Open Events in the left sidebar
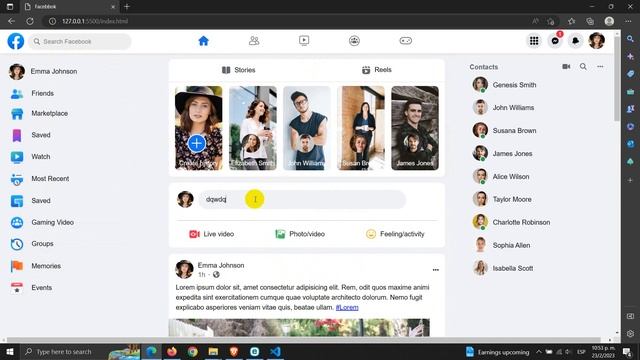640x360 pixels. click(x=31, y=288)
